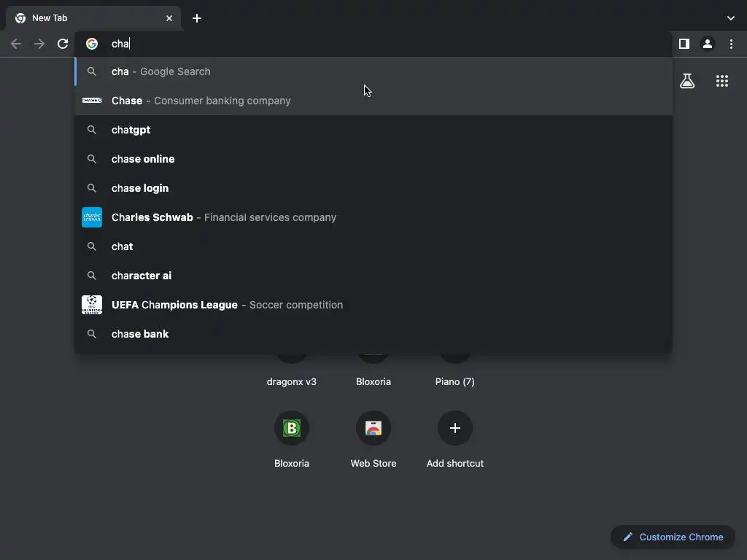Pick the 'chase login' suggestion
Screen dimensions: 747x560
(x=373, y=188)
